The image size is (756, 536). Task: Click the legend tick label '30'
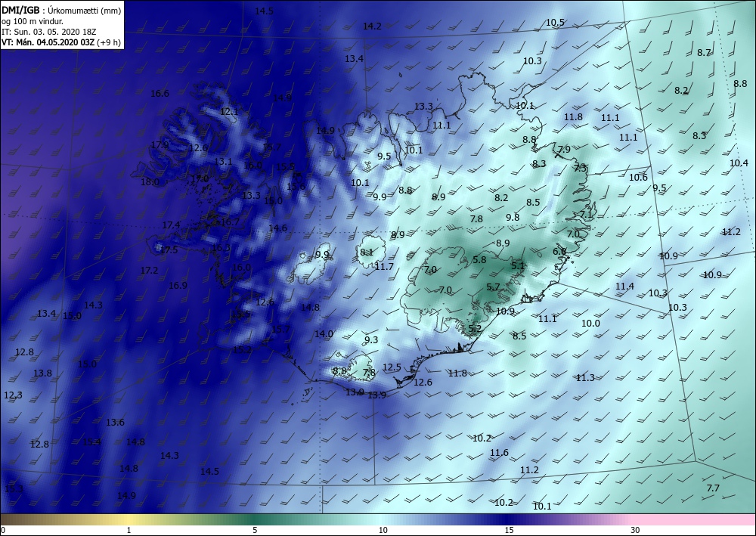(x=635, y=531)
